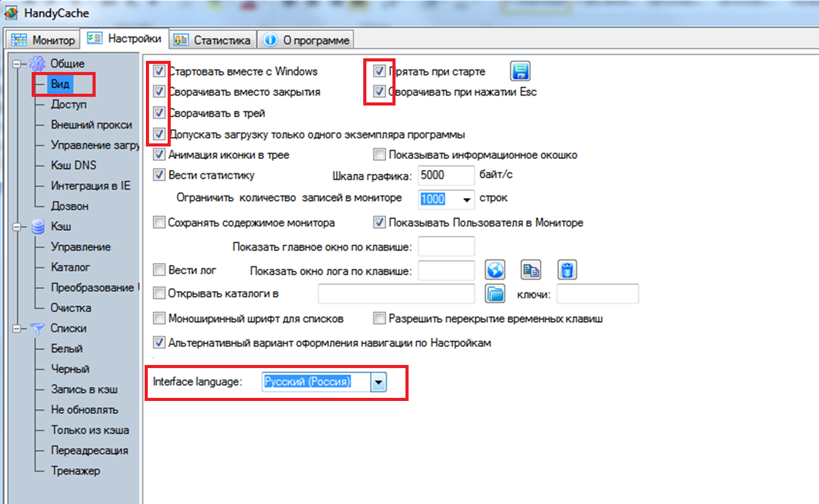Image resolution: width=819 pixels, height=504 pixels.
Task: Click the HandyCache title bar app icon
Action: pyautogui.click(x=11, y=13)
